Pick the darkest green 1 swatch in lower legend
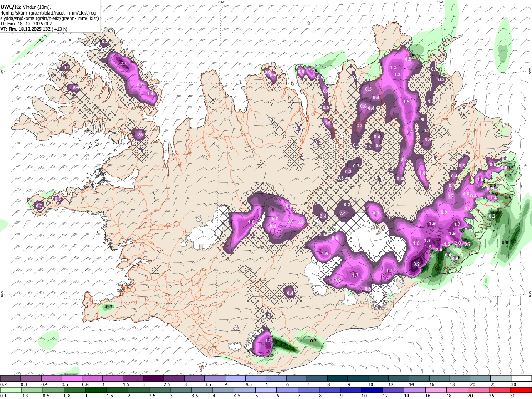 click(96, 390)
